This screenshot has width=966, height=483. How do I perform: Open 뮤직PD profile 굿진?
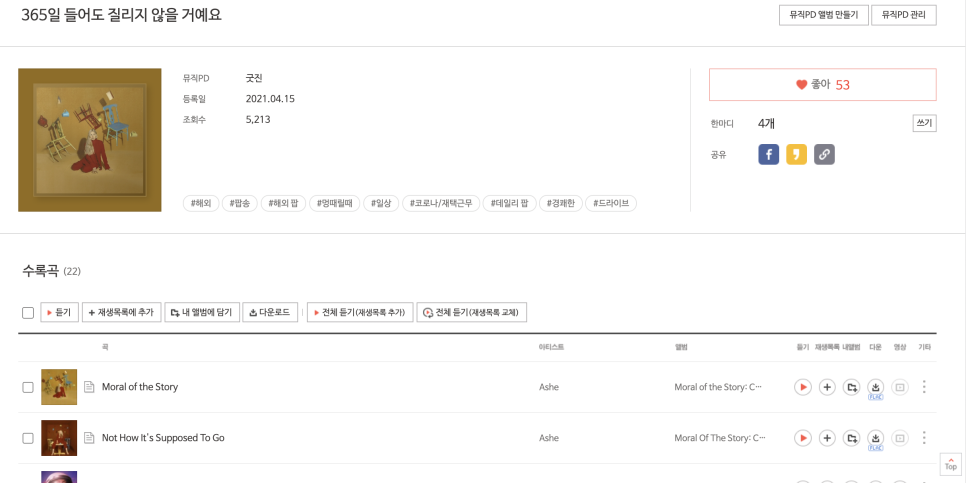coord(254,78)
